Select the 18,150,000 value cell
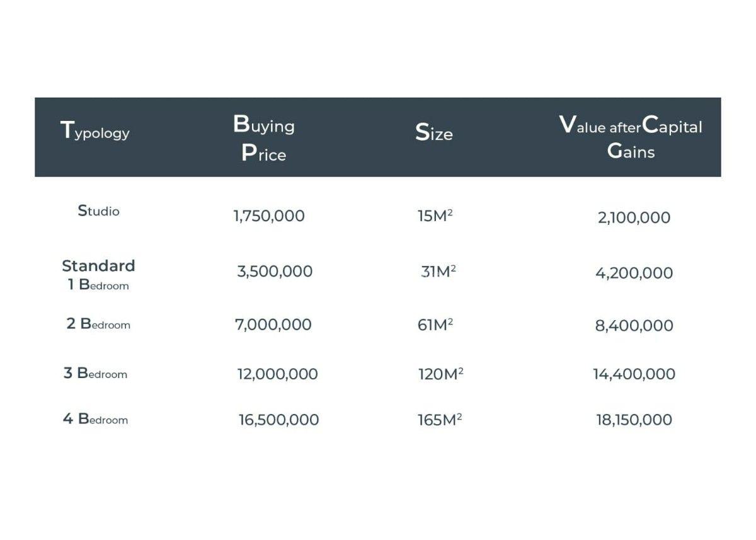This screenshot has width=756, height=540. click(x=634, y=420)
